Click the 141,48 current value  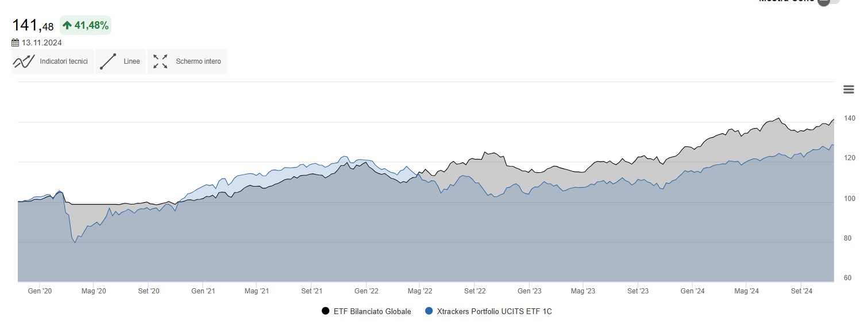point(33,25)
